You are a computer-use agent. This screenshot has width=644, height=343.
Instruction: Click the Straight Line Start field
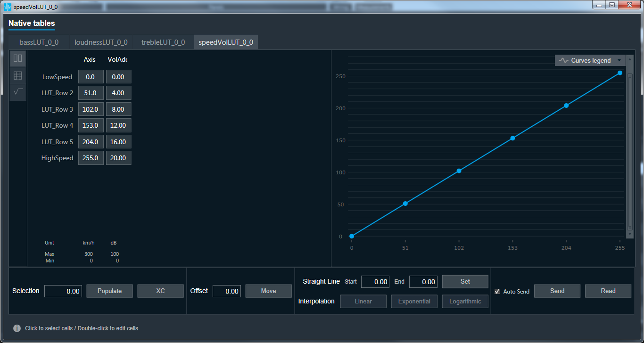point(375,282)
